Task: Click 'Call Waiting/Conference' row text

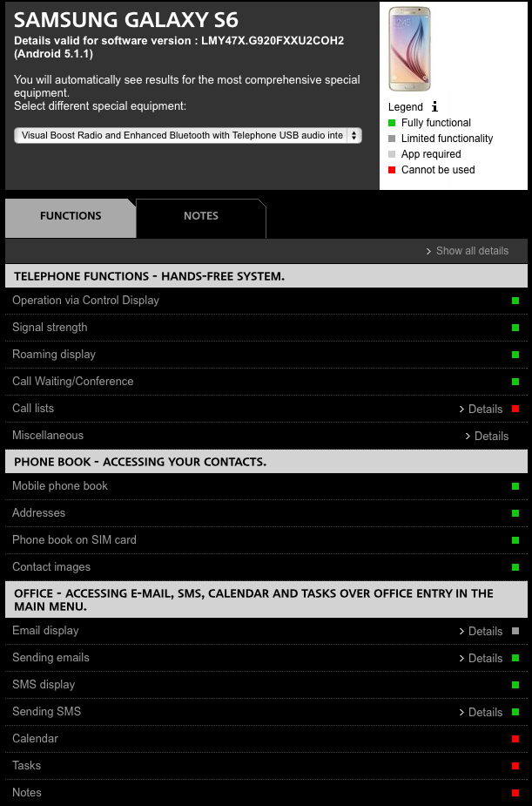Action: pyautogui.click(x=73, y=382)
